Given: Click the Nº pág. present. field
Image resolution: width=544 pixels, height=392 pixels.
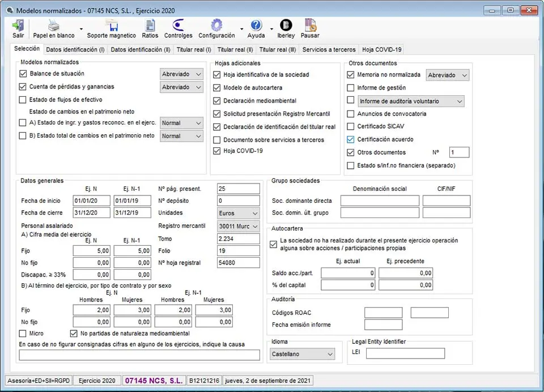Looking at the screenshot, I should coord(239,189).
